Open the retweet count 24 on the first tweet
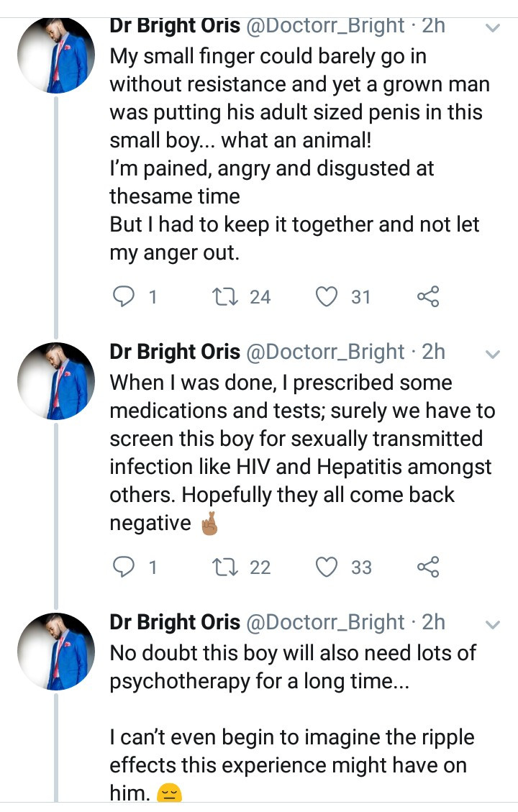This screenshot has height=812, width=518. click(260, 297)
